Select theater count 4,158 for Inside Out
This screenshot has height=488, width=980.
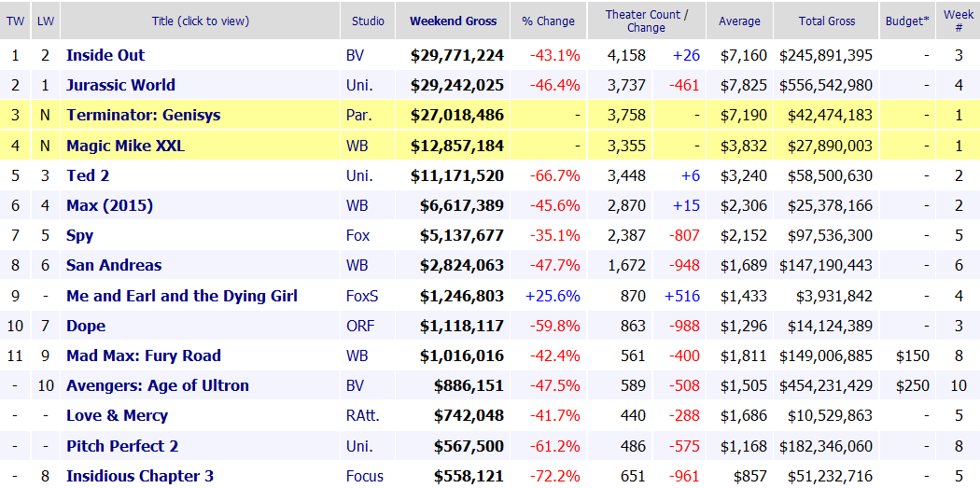626,55
